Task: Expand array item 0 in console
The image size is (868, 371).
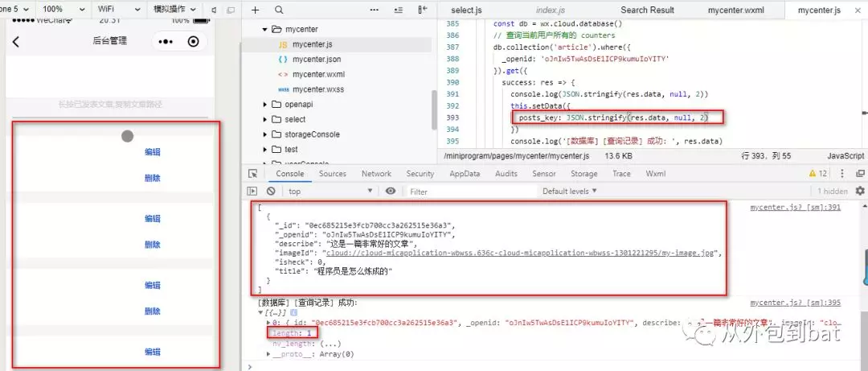Action: click(x=269, y=322)
